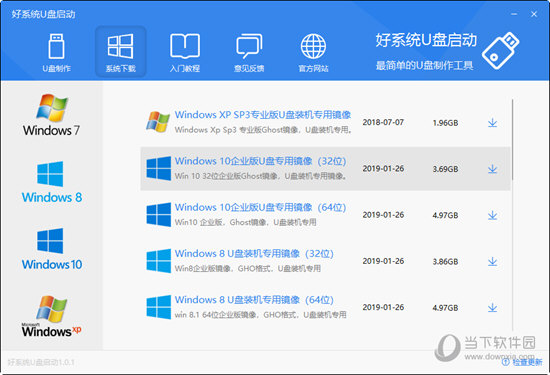Click the Windows 8 32位 row logo
Viewport: 550px width, 375px height.
(x=159, y=261)
